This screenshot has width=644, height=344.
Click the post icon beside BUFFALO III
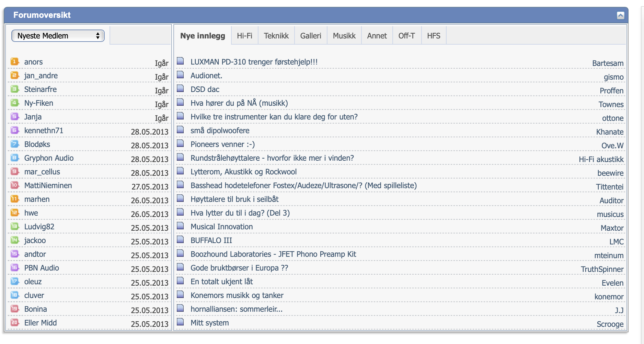click(180, 240)
